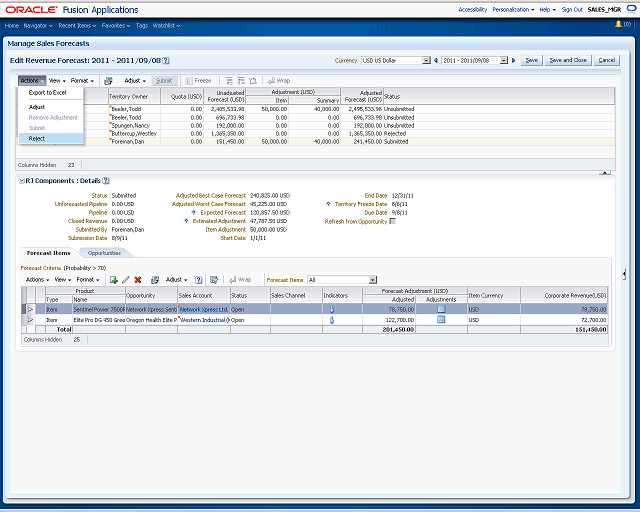The width and height of the screenshot is (640, 512).
Task: Click info icon next to Expected Forecast
Action: 193,213
